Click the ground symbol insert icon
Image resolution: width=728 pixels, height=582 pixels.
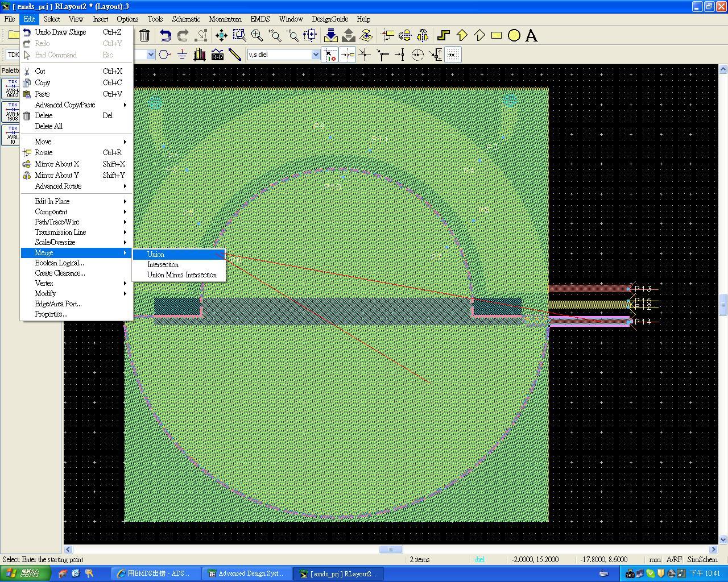point(182,55)
